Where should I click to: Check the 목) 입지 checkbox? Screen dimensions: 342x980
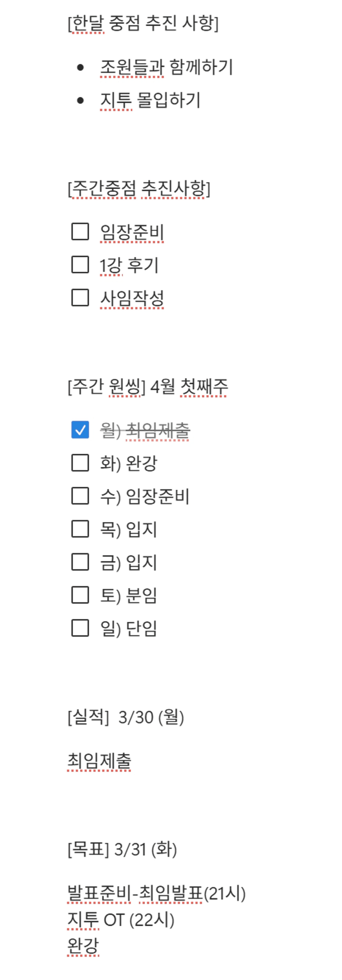pyautogui.click(x=80, y=529)
